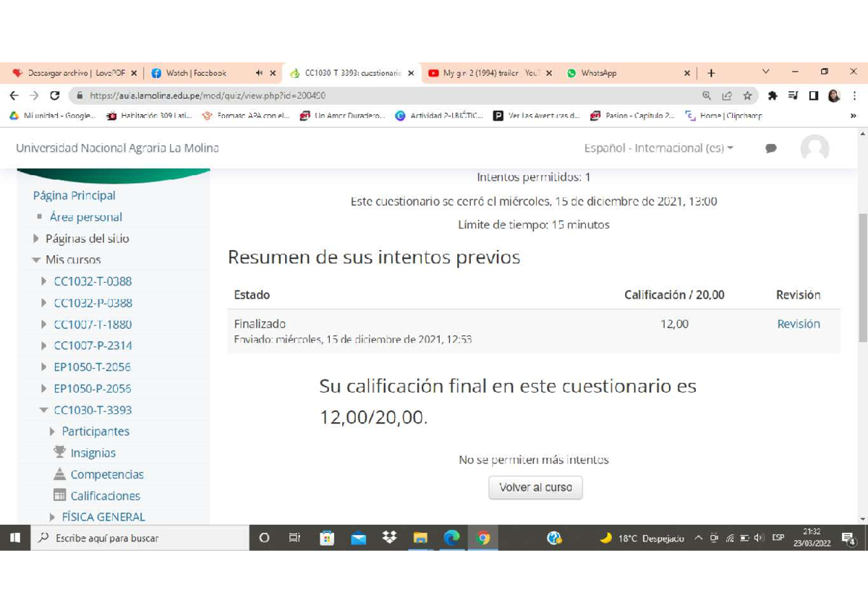Image resolution: width=868 pixels, height=613 pixels.
Task: Open Dropbox from the taskbar
Action: click(390, 538)
